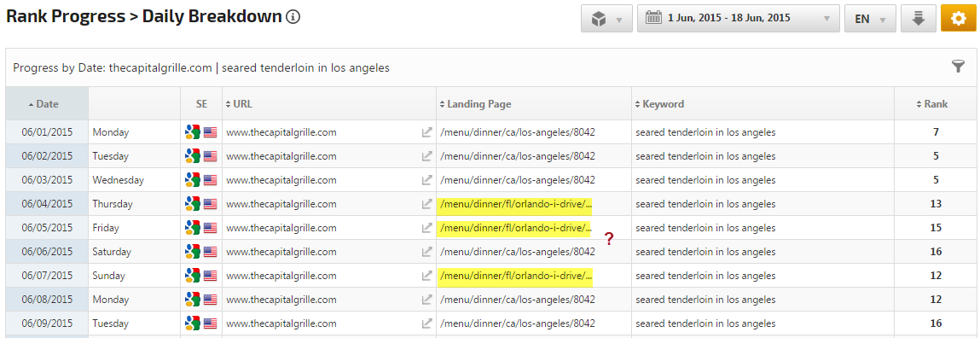Click landing page /menu/dinner/ca/los-angeles/8042 for 06/03/2015
This screenshot has width=980, height=338.
518,179
